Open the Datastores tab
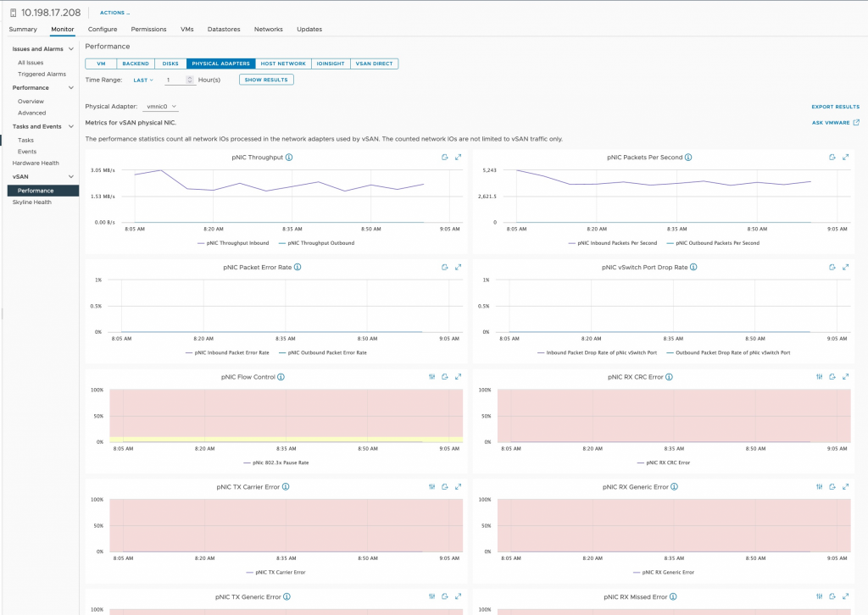This screenshot has width=868, height=615. 224,29
